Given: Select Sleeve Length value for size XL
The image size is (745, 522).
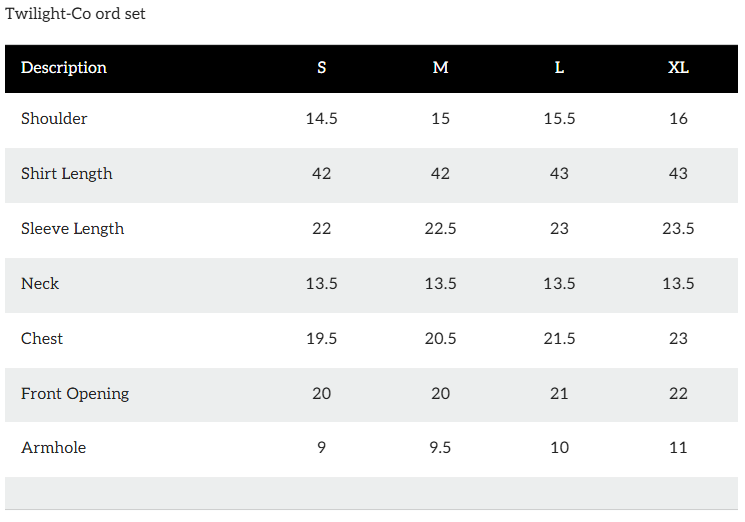Looking at the screenshot, I should click(678, 229).
